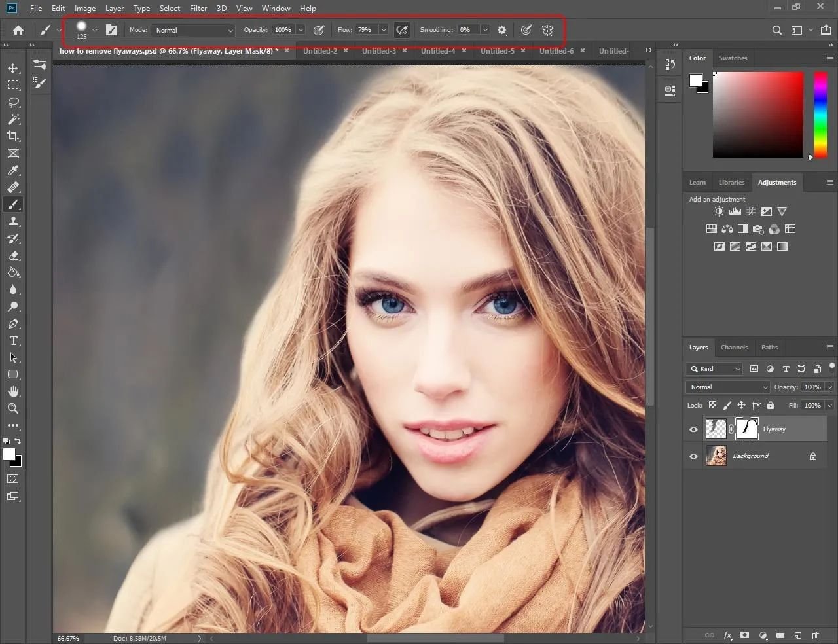Hide the Flyaway layer
Screen dimensions: 838x644
point(693,429)
